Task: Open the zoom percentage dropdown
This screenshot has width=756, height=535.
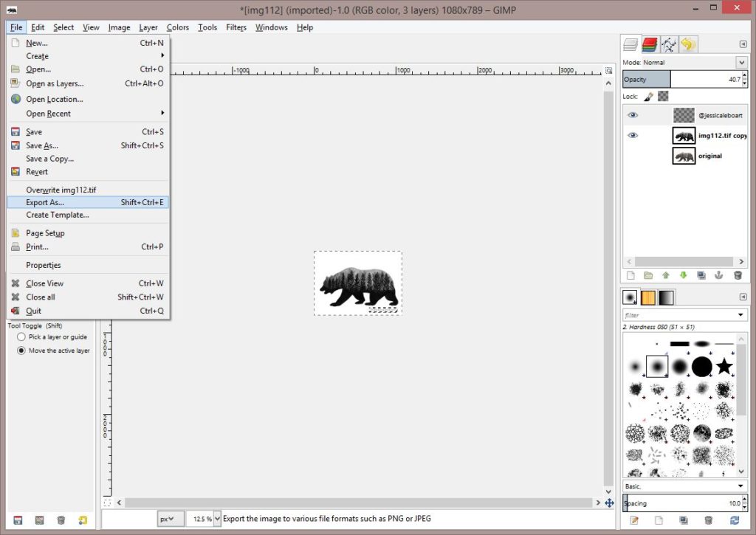Action: (x=217, y=519)
